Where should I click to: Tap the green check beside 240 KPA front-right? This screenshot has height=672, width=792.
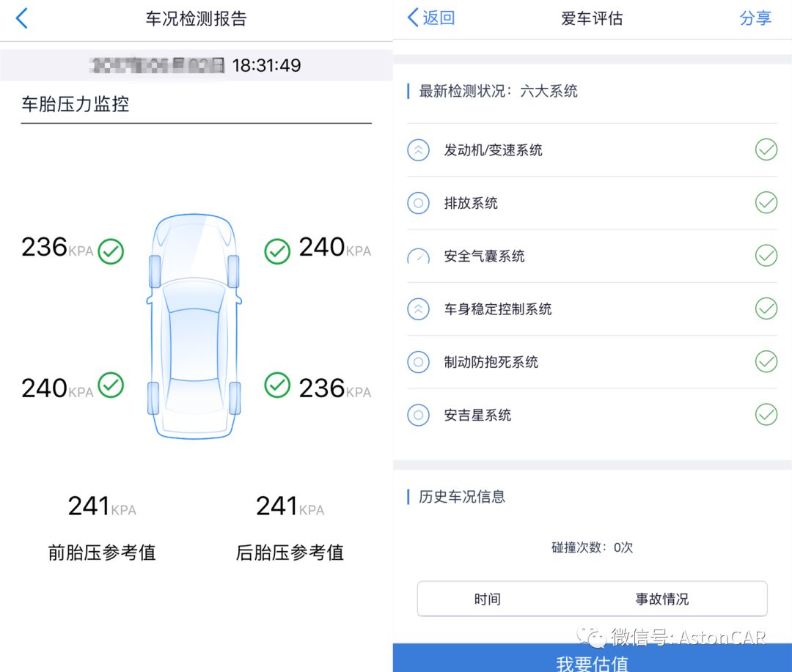tap(277, 251)
